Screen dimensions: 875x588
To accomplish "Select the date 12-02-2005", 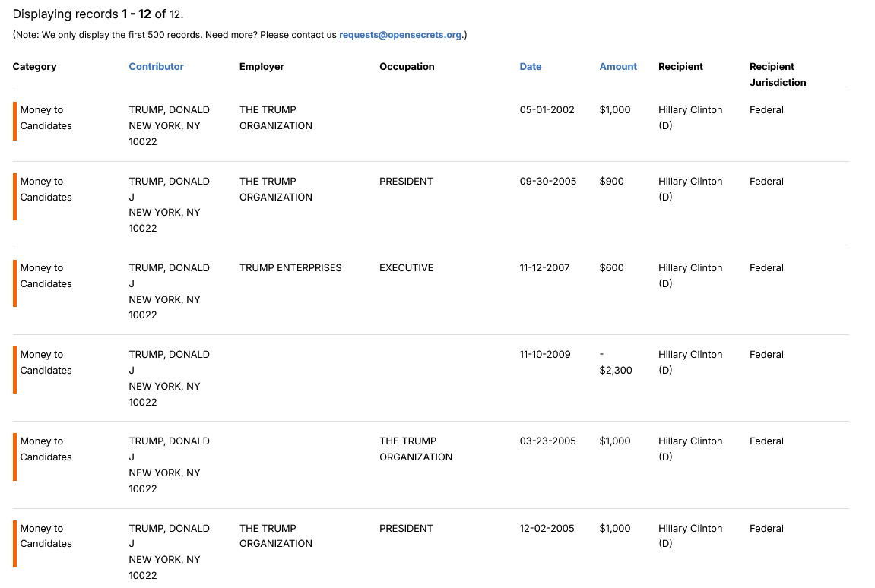I will coord(547,528).
